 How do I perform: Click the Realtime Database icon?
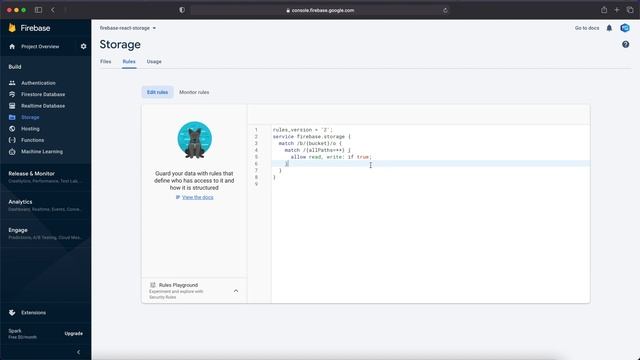click(12, 106)
